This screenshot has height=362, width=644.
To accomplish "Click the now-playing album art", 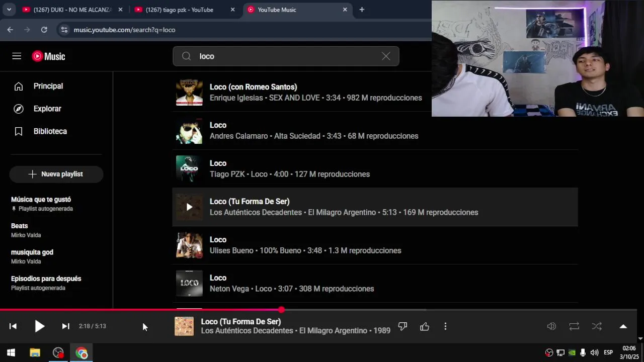I will (x=184, y=326).
